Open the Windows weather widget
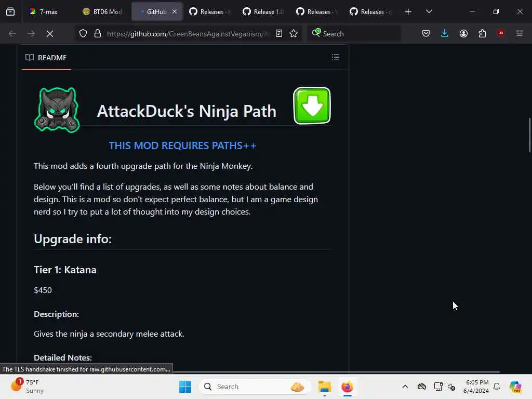Viewport: 532px width, 399px height. [x=27, y=387]
